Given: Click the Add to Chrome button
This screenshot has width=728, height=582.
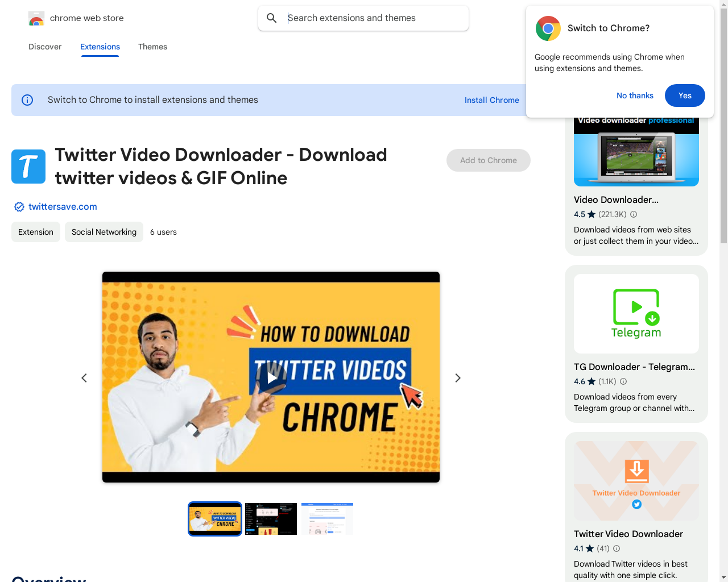Looking at the screenshot, I should pos(489,160).
